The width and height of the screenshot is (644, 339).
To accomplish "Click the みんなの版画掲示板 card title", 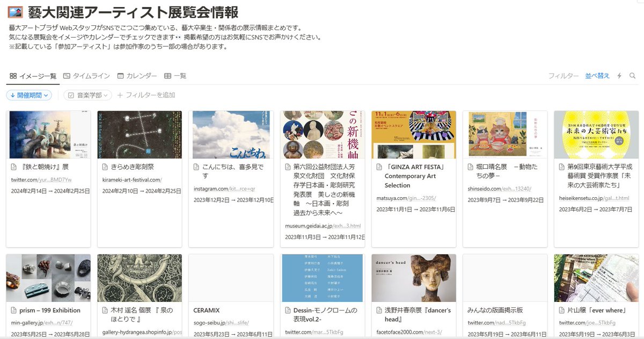I will tap(495, 311).
